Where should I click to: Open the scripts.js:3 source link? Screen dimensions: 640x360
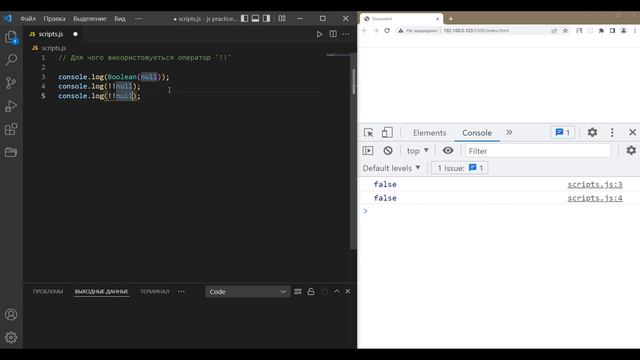(595, 184)
